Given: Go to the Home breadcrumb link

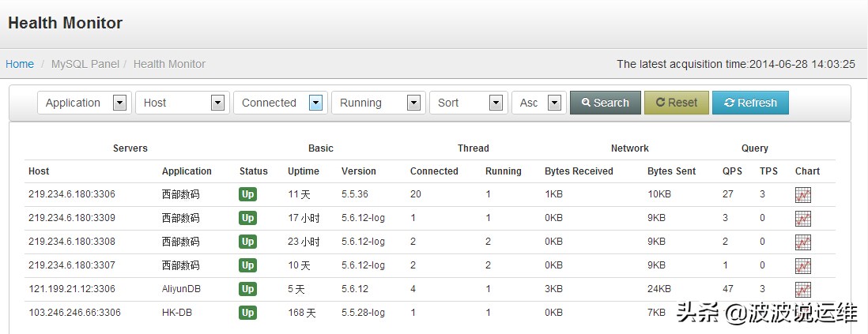Looking at the screenshot, I should coord(20,64).
